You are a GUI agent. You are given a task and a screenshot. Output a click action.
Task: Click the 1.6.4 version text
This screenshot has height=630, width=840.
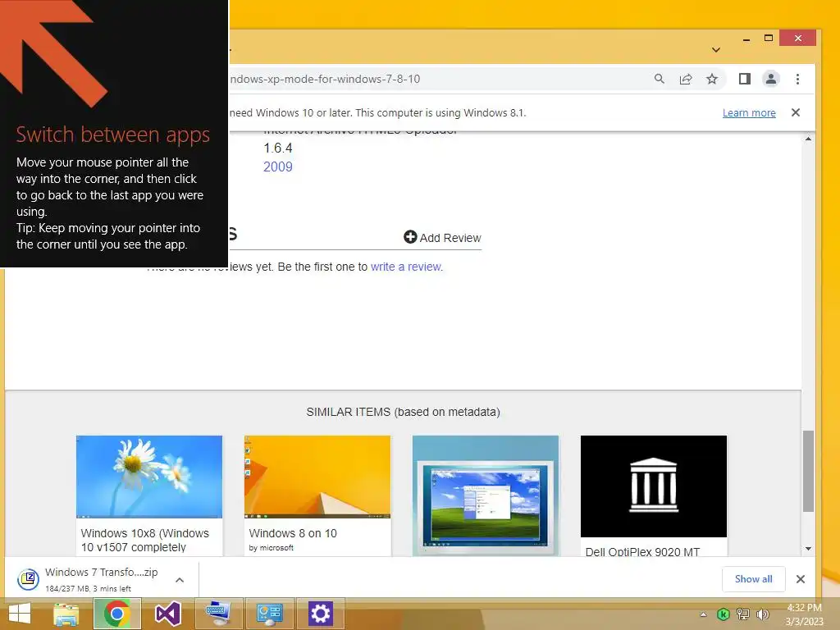coord(277,148)
